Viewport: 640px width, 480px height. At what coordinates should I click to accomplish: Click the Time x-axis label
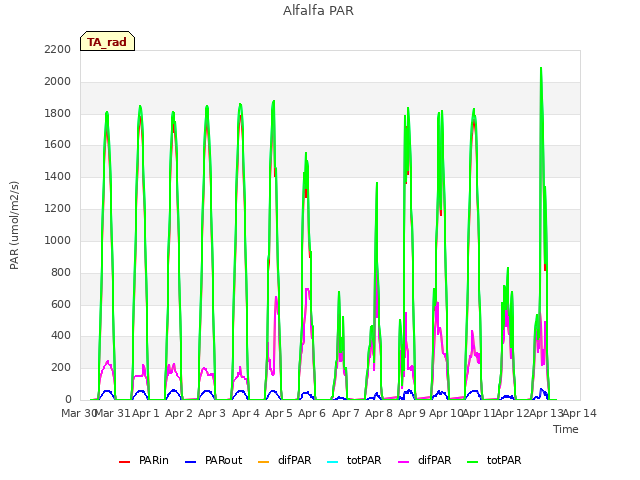[566, 429]
